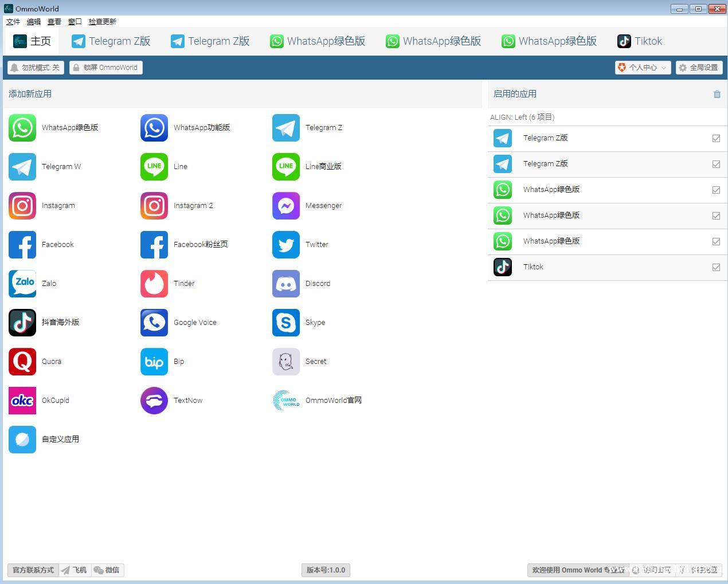Toggle the first Telegram Z版 row checkbox

716,138
